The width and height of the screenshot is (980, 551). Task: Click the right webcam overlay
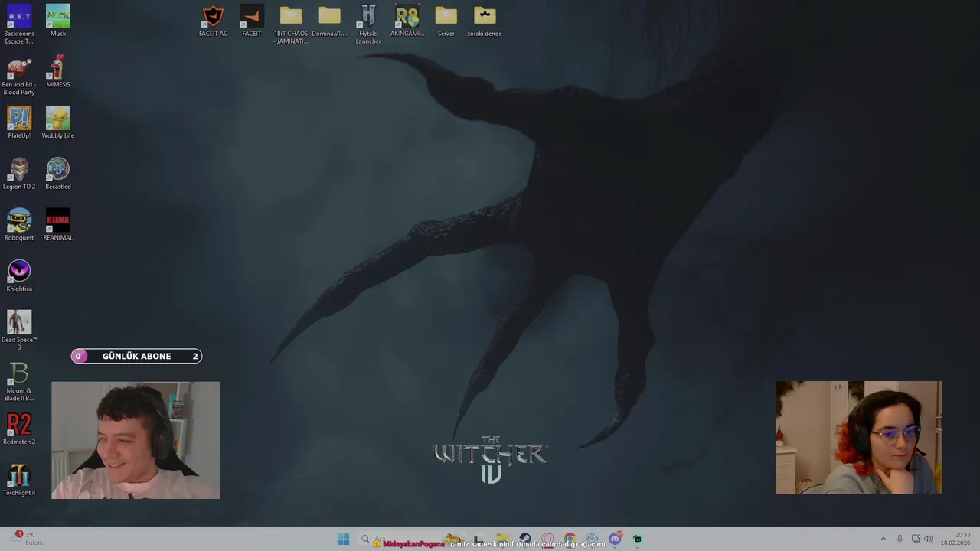[x=858, y=438]
